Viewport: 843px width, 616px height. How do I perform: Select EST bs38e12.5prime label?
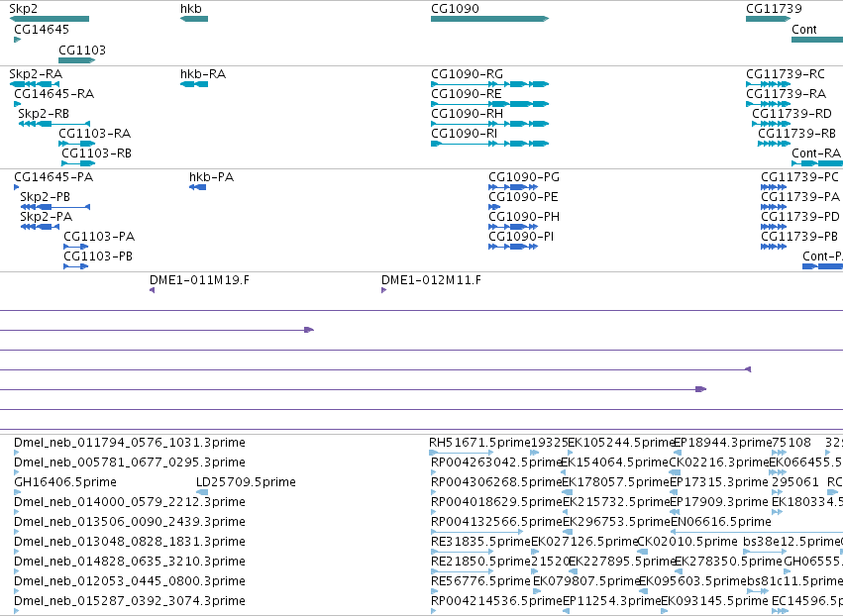point(790,543)
